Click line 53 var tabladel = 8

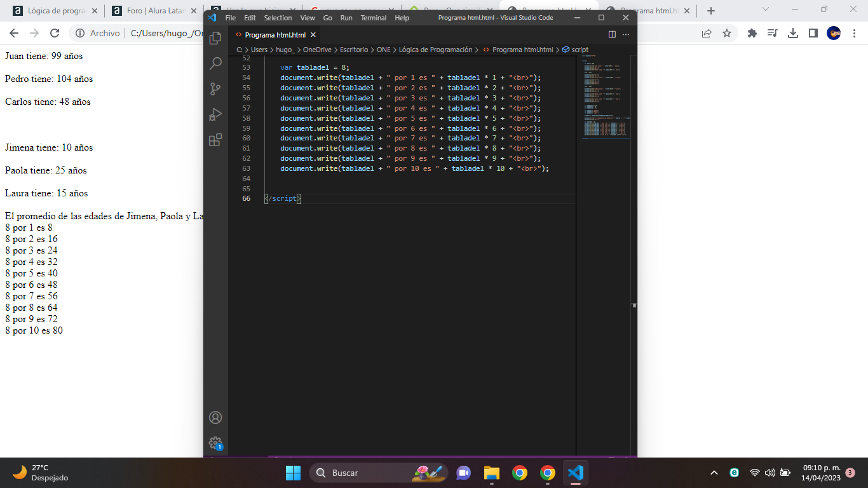(315, 67)
